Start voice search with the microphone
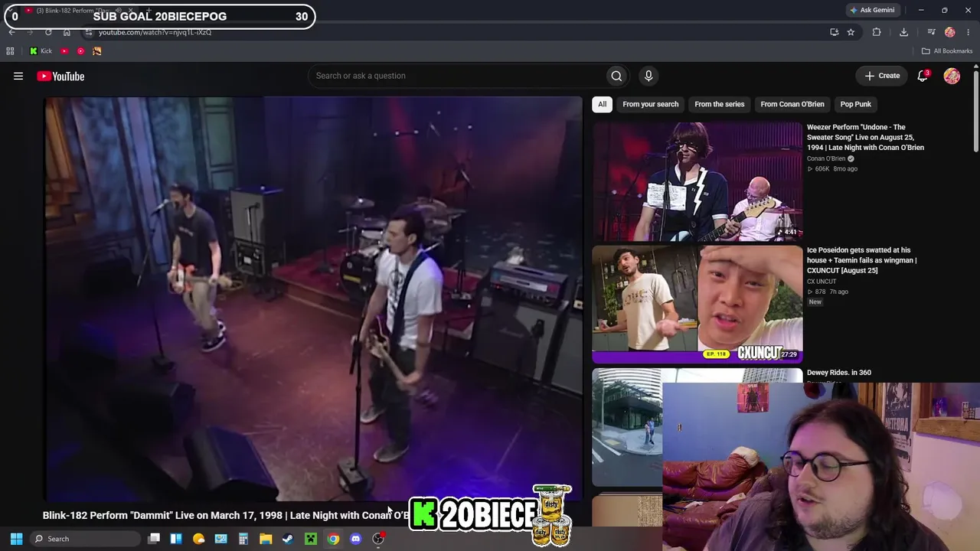 (x=648, y=76)
